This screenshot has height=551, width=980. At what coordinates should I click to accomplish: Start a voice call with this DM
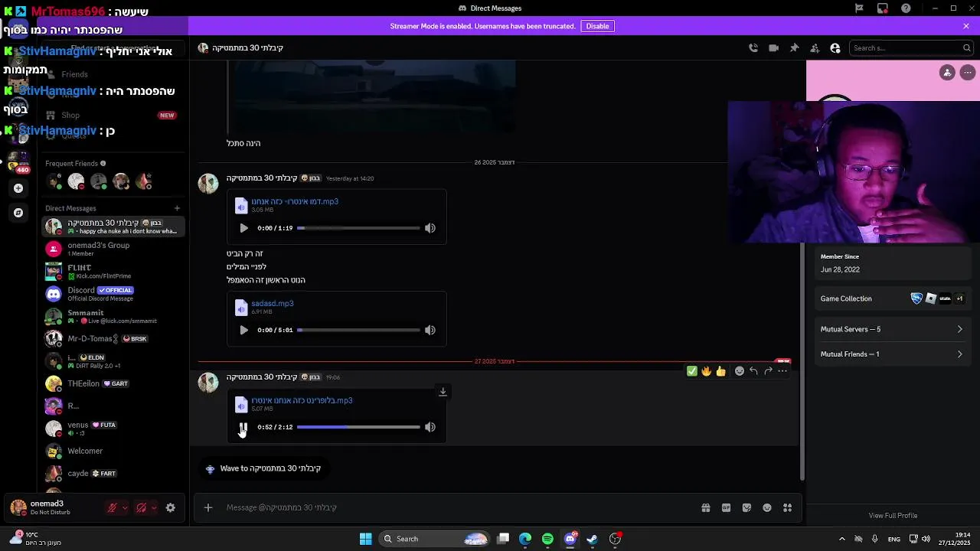(x=753, y=47)
